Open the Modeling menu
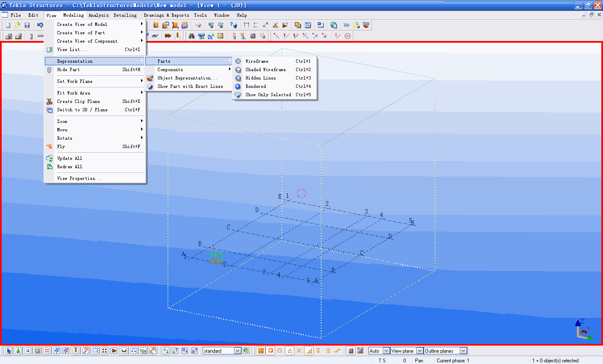Image resolution: width=603 pixels, height=364 pixels. (x=74, y=15)
